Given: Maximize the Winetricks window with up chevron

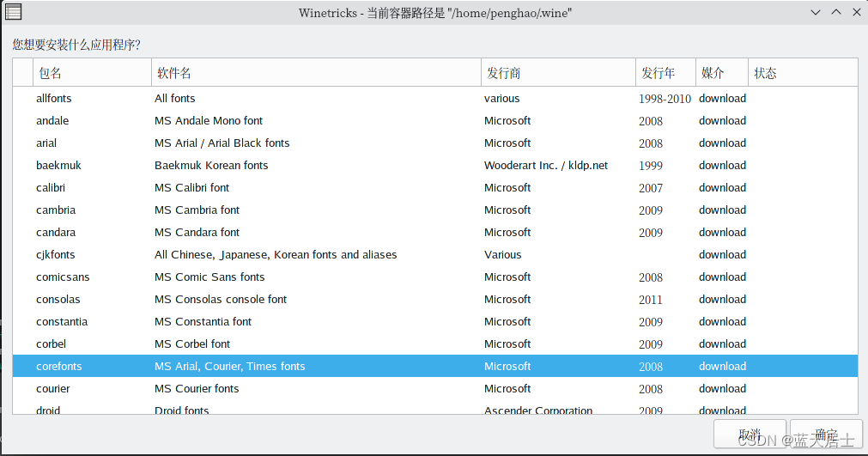Looking at the screenshot, I should (x=836, y=12).
